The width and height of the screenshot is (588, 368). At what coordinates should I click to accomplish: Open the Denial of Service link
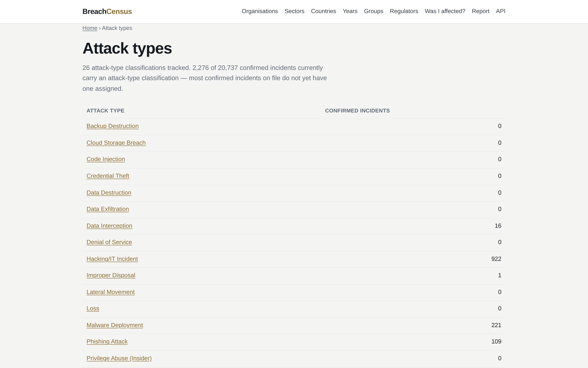tap(109, 242)
